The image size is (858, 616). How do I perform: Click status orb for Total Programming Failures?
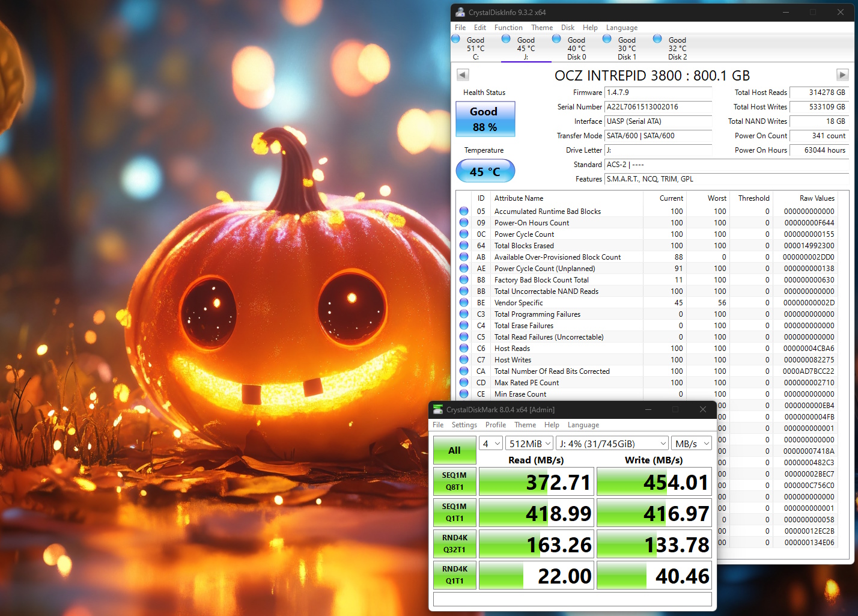(x=464, y=314)
